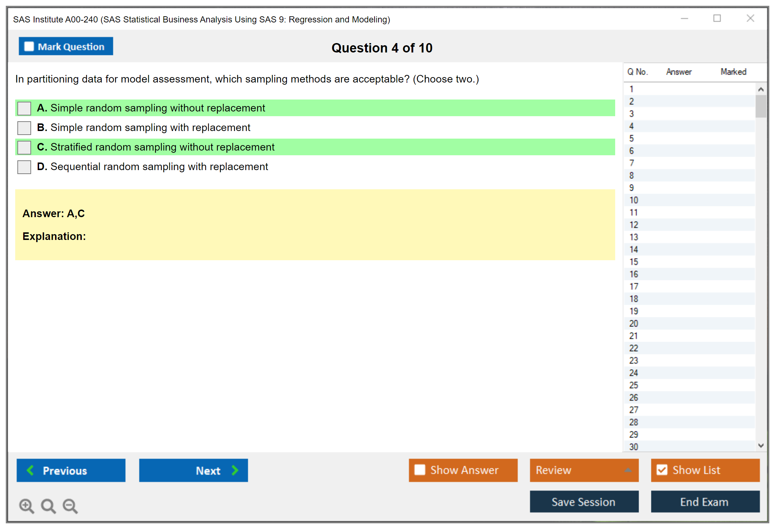
Task: Check option B simple random with replacement
Action: (24, 128)
